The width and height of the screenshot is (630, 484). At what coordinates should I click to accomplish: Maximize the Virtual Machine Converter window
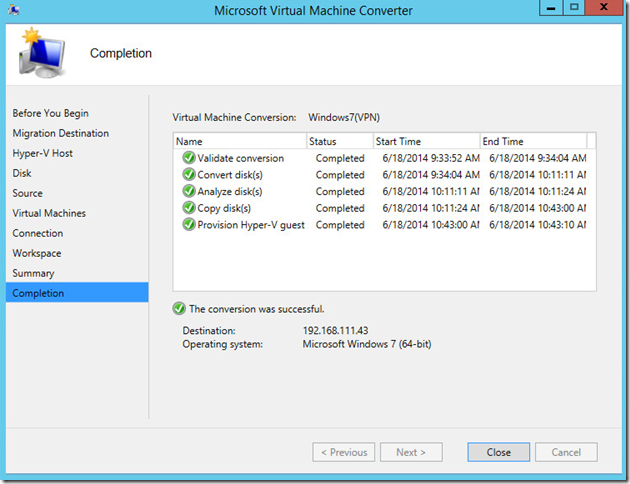pos(574,8)
